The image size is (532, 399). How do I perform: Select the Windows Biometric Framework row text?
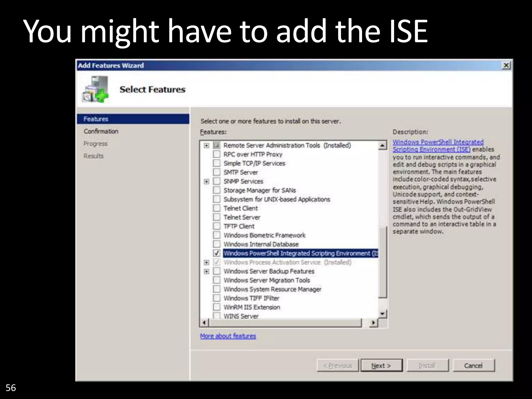click(x=264, y=235)
